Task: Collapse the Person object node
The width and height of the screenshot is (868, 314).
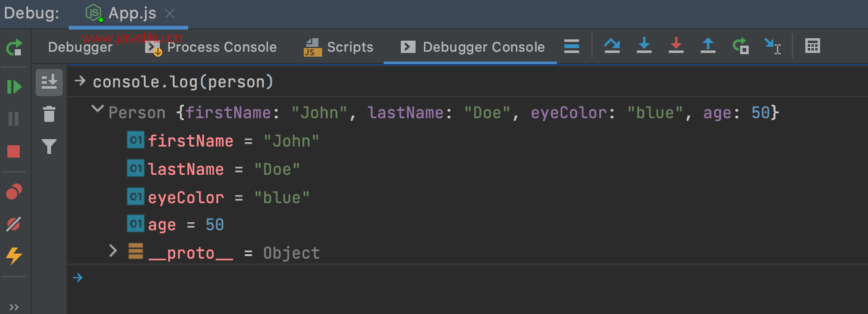Action: click(97, 110)
